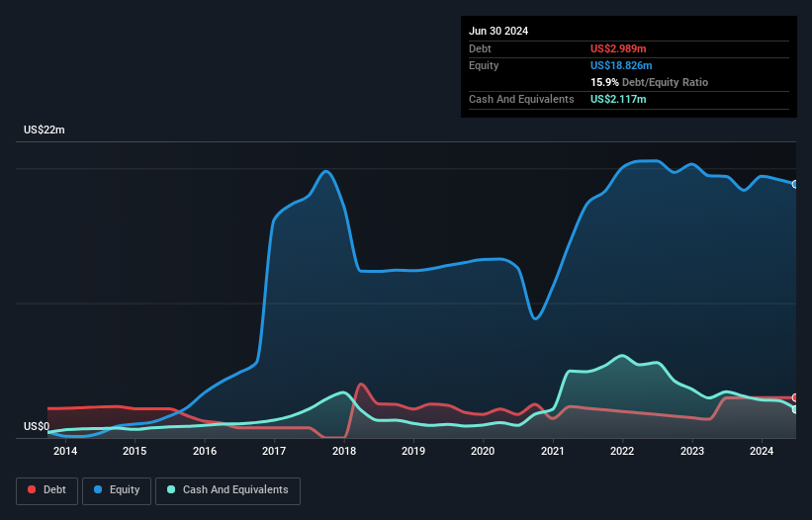Viewport: 812px width, 520px height.
Task: Click the 15.9% Debt/Equity Ratio text
Action: [650, 82]
